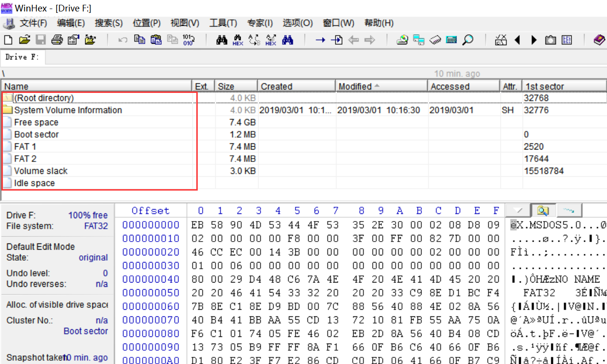This screenshot has height=364, width=607.
Task: Open the 编辑(E) menu
Action: 71,23
